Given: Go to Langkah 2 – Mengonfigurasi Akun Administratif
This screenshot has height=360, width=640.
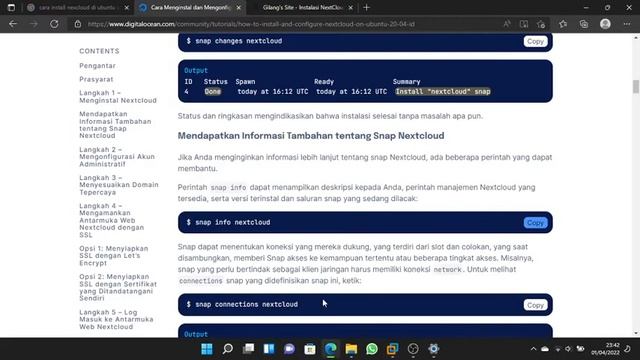Looking at the screenshot, I should point(117,157).
